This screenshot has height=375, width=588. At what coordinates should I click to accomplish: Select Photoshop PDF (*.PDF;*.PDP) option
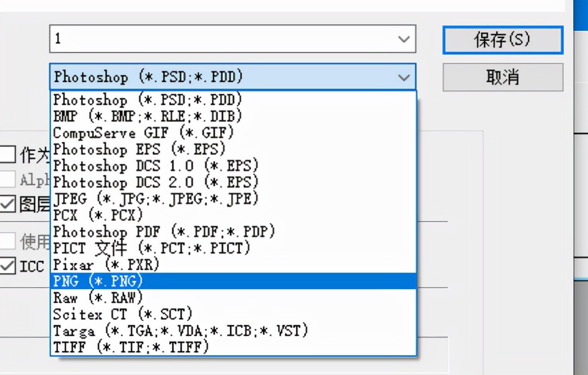[233, 231]
